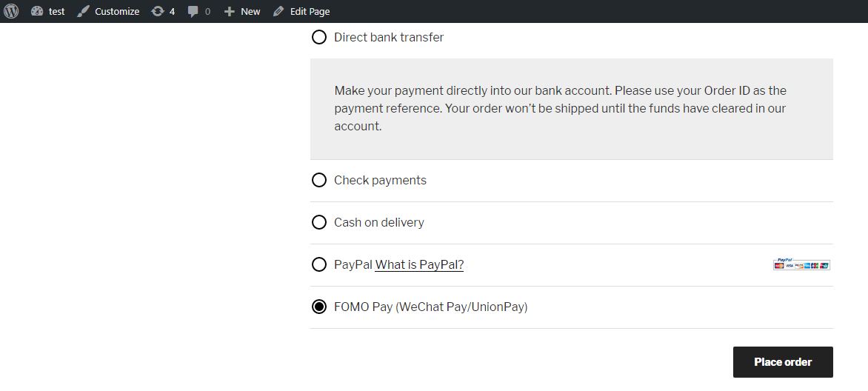This screenshot has height=391, width=868.
Task: Select the PayPal payment radio button
Action: pos(319,264)
